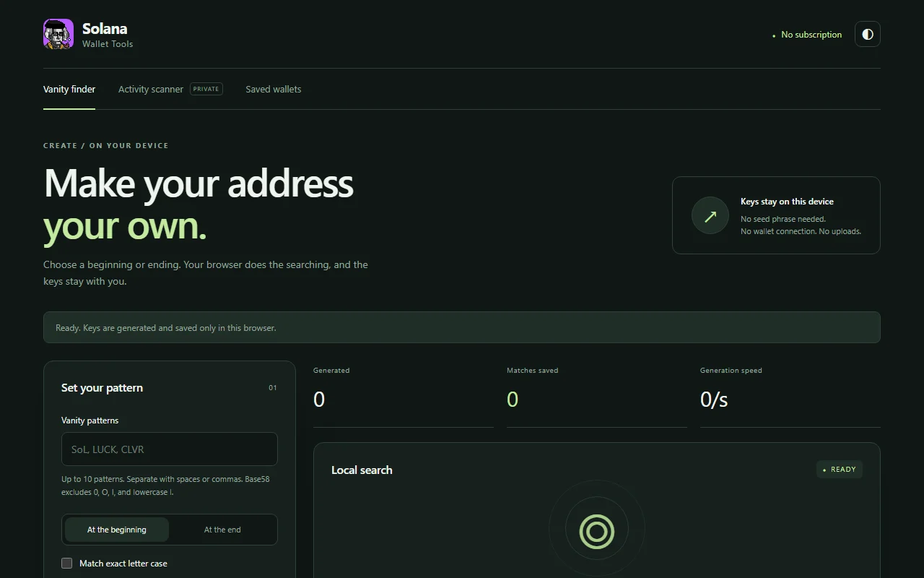Click the Wallet Tools subtitle
Viewport: 924px width, 578px height.
click(x=108, y=44)
